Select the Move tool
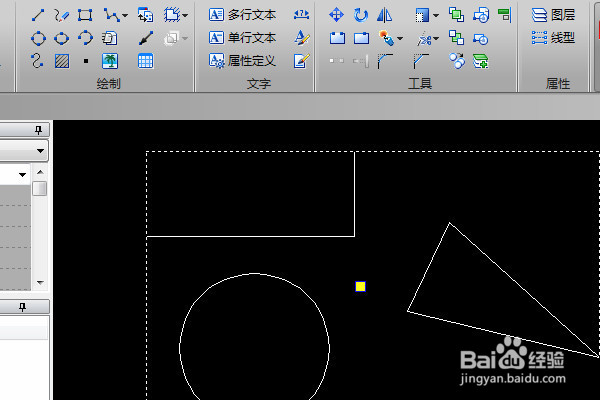The image size is (600, 400). point(336,15)
